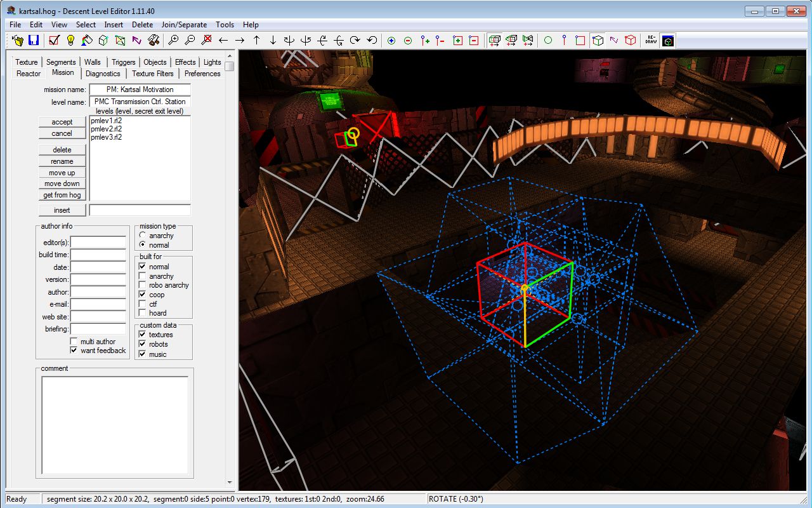This screenshot has width=812, height=508.
Task: Click the red wireframe cube toolbar icon
Action: point(630,41)
